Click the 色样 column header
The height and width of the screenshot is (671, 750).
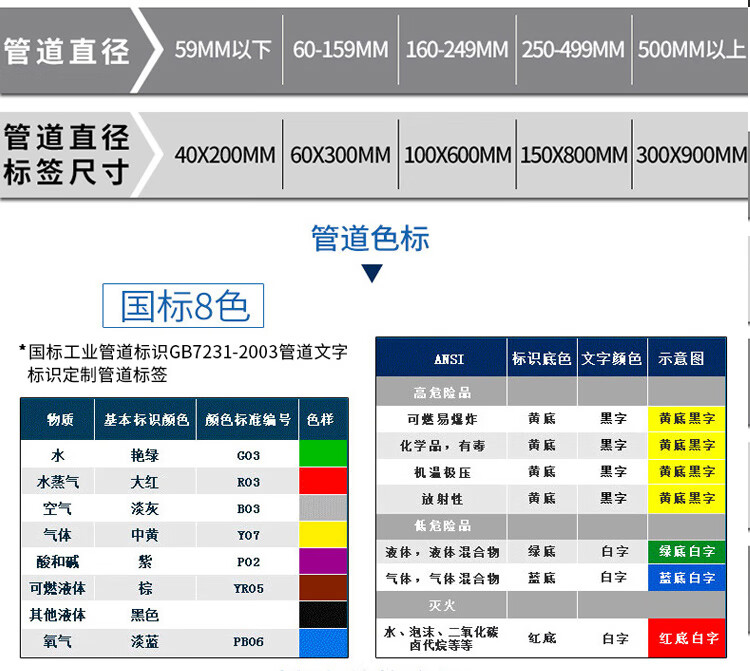(321, 420)
